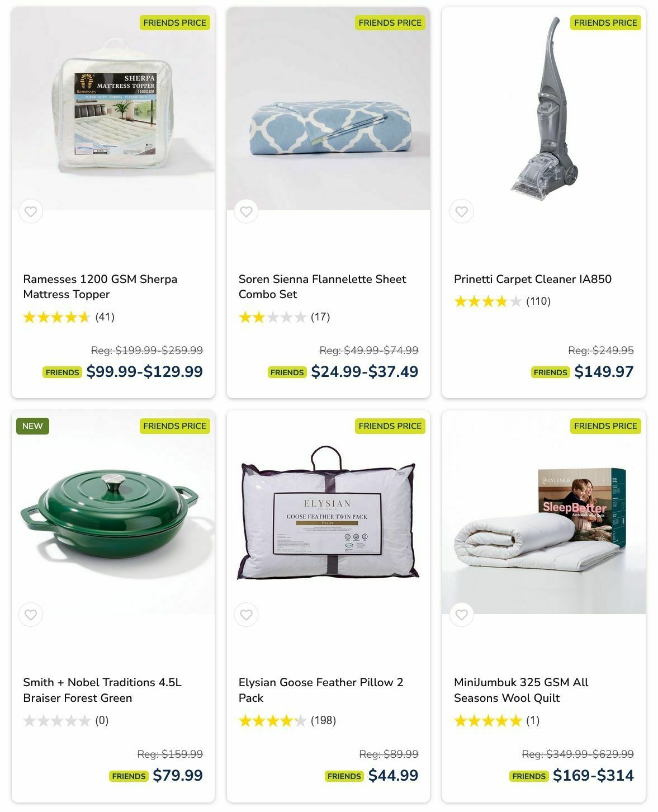Favorite the Ramesses Sherpa Mattress Topper via heart
658x812 pixels.
tap(31, 211)
